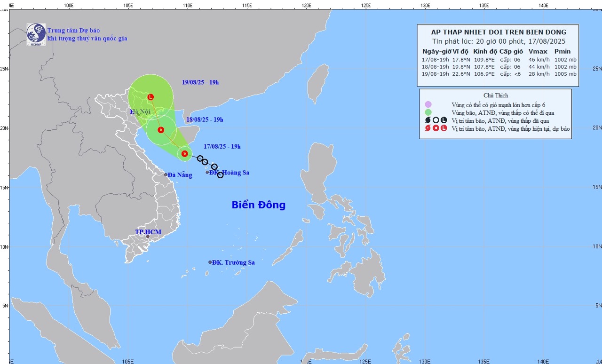Click the 'Biển Đông' sea label
The image size is (602, 364).
pyautogui.click(x=258, y=205)
